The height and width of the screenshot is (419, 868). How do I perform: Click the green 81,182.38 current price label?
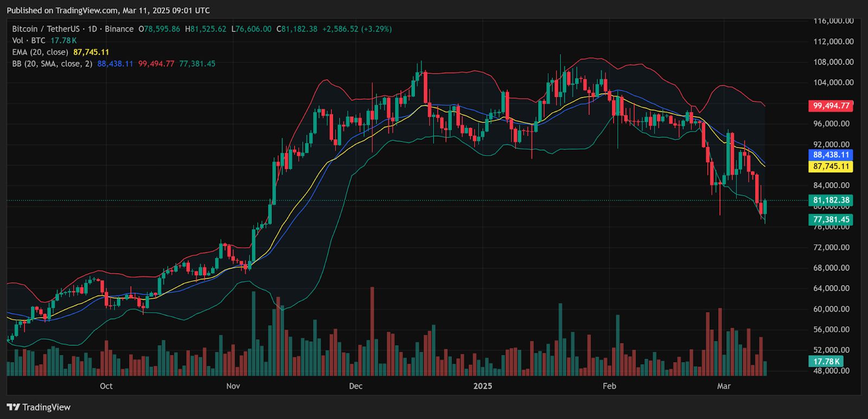coord(831,200)
